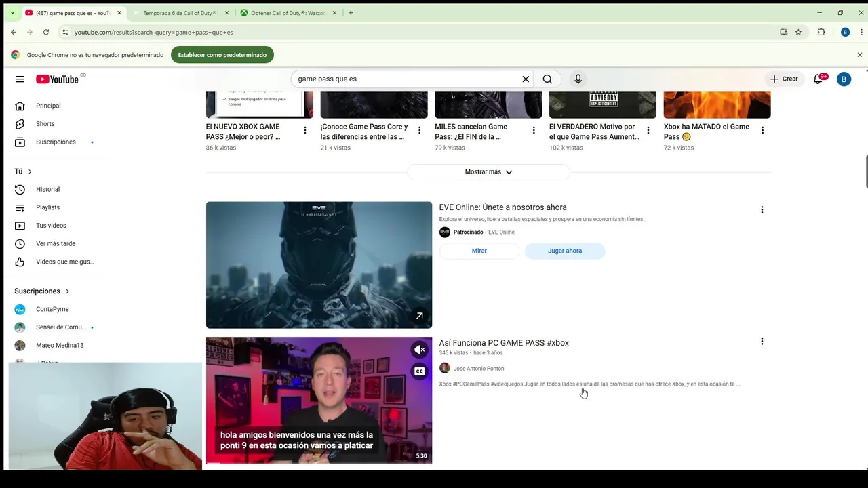Click the page vertical scrollbar thumb

(x=865, y=172)
